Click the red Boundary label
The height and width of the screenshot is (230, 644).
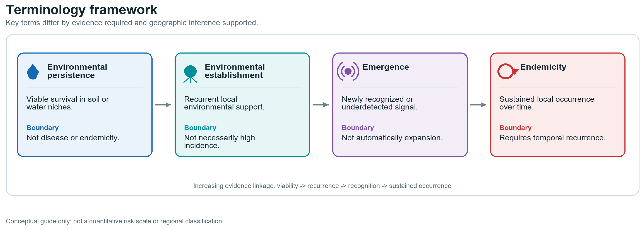click(515, 128)
